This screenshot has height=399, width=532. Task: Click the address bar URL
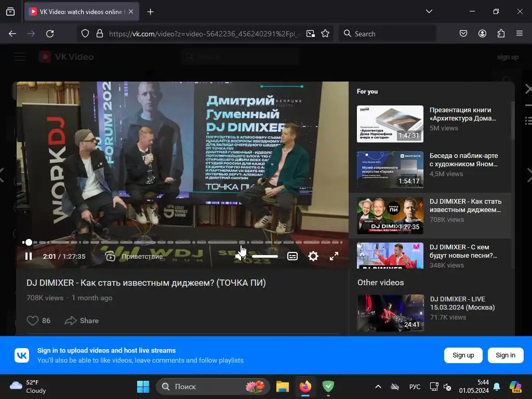click(x=205, y=34)
